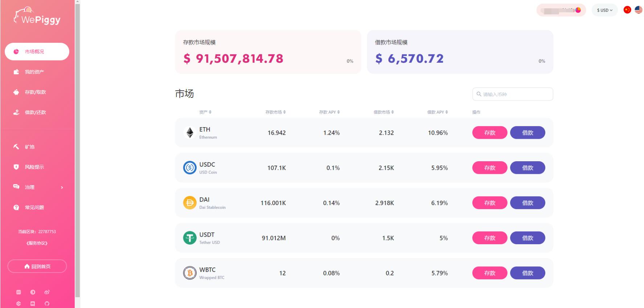The height and width of the screenshot is (308, 644).
Task: Click the DAI Stablecoin icon
Action: click(190, 203)
